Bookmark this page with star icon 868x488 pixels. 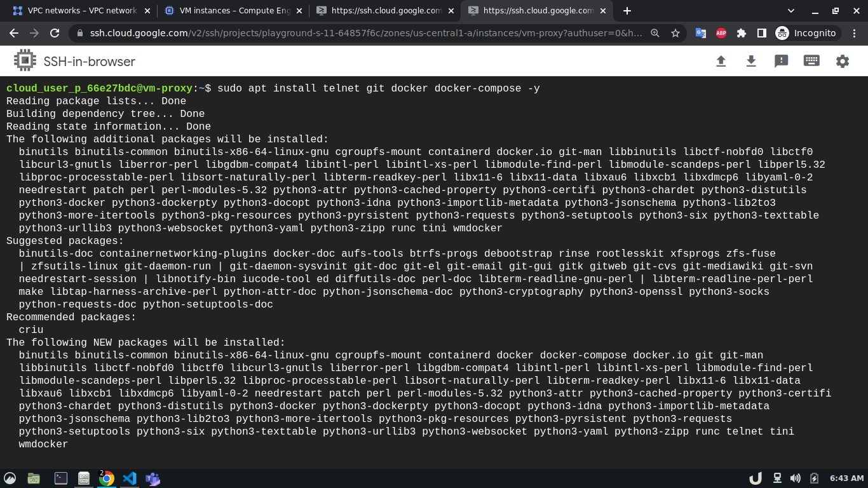tap(675, 33)
